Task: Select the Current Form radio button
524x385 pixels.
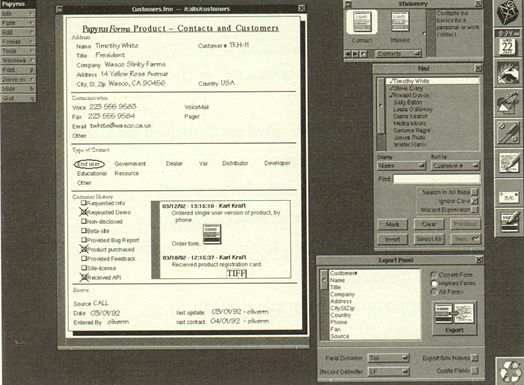Action: point(434,275)
